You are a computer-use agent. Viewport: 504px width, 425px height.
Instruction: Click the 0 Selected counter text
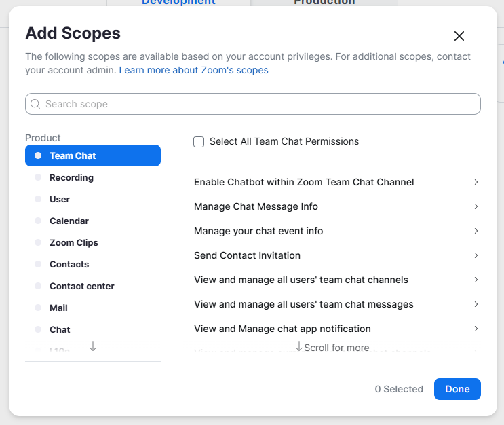[399, 389]
